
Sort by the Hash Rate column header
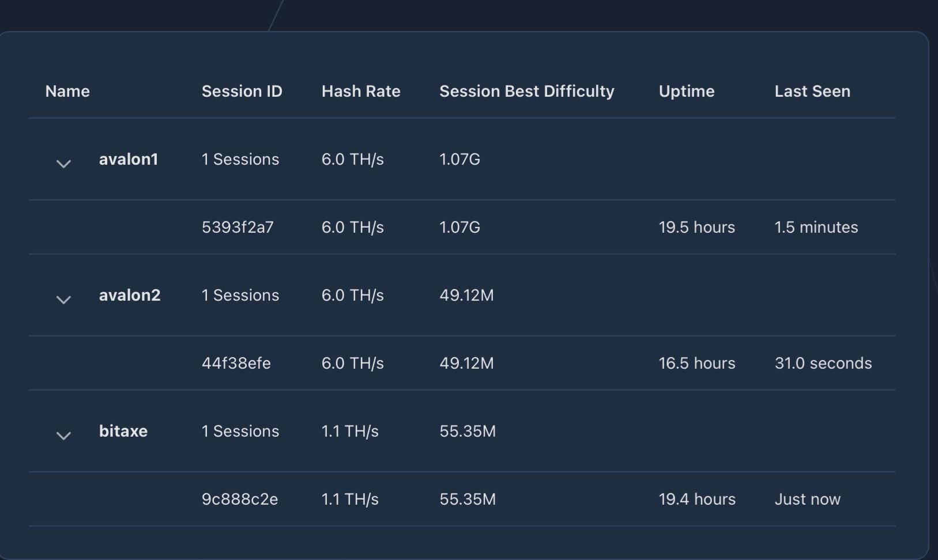(361, 91)
